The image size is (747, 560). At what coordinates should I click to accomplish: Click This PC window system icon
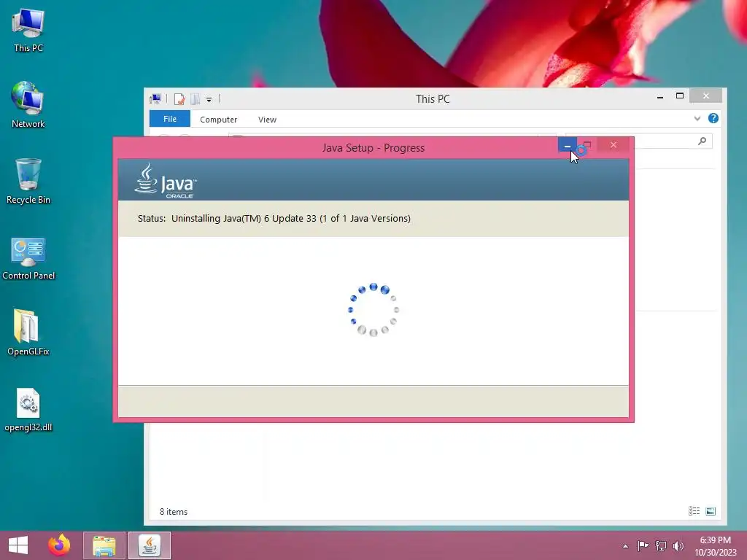[155, 98]
